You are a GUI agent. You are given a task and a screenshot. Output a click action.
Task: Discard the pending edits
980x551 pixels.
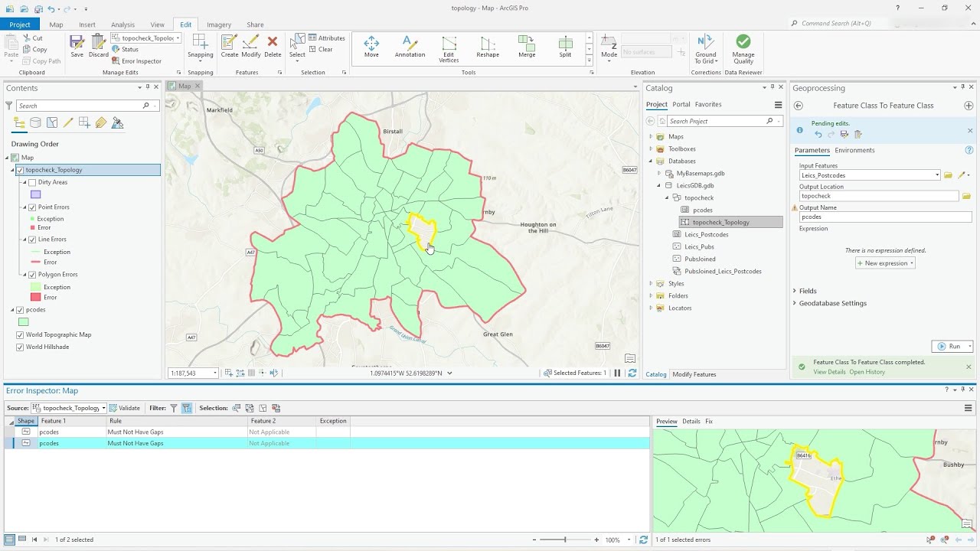click(99, 47)
